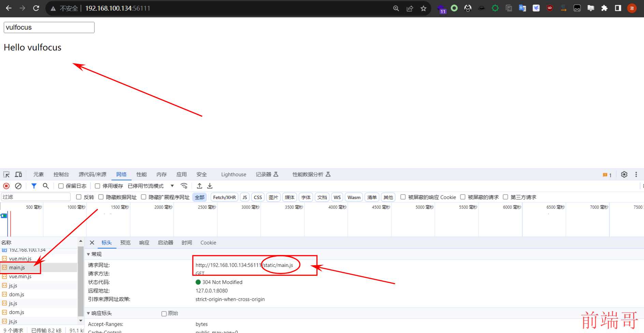Image resolution: width=644 pixels, height=333 pixels.
Task: Switch to the Preview (预览) request tab
Action: pyautogui.click(x=125, y=243)
